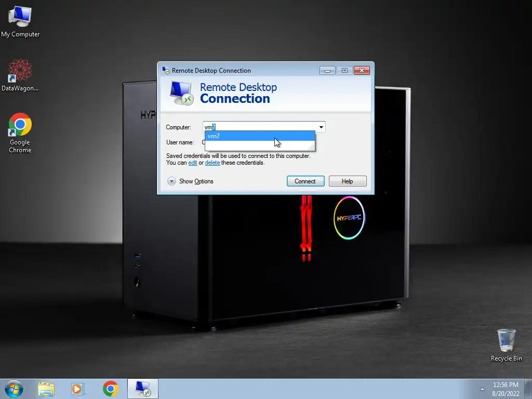Viewport: 532px width, 399px height.
Task: Open Chrome from the taskbar
Action: tap(111, 389)
